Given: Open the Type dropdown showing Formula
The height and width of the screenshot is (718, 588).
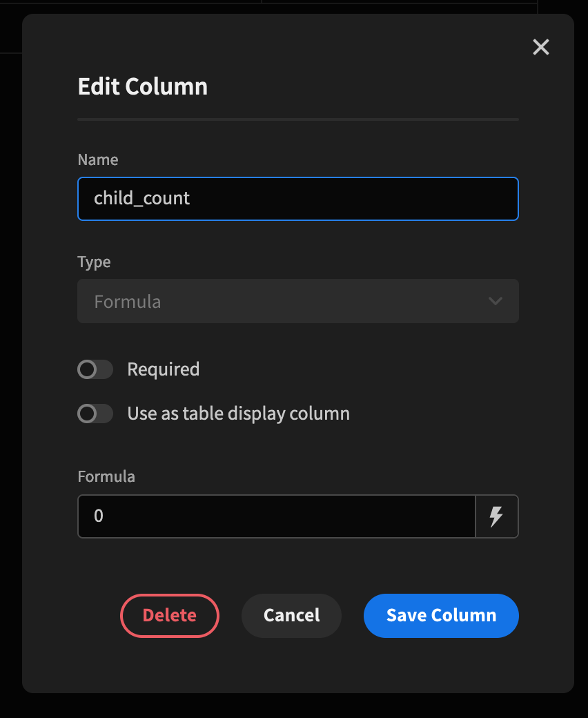Looking at the screenshot, I should pos(298,301).
